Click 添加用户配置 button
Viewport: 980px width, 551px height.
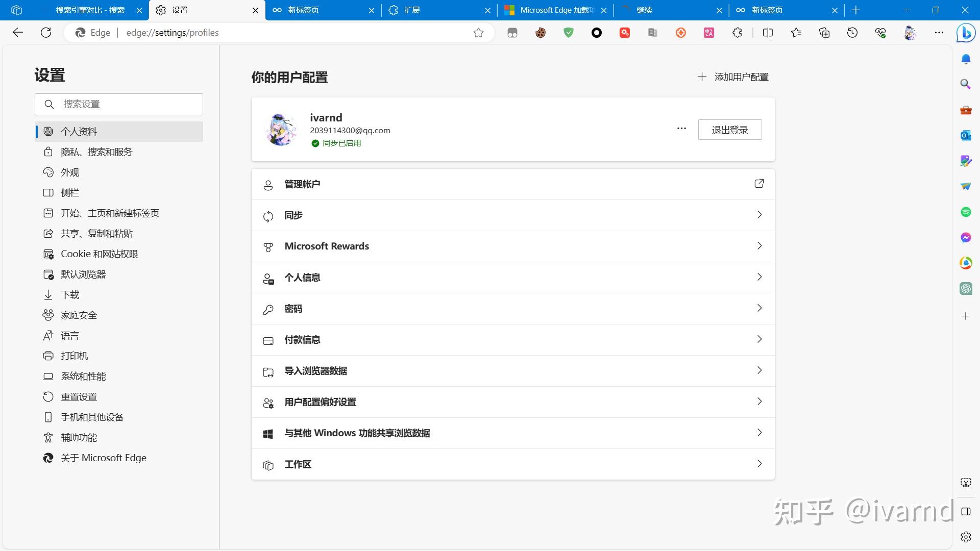[x=733, y=77]
